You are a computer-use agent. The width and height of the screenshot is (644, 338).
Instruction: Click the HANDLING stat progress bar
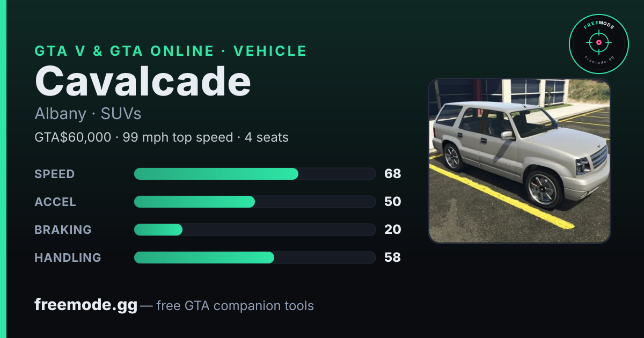click(254, 258)
